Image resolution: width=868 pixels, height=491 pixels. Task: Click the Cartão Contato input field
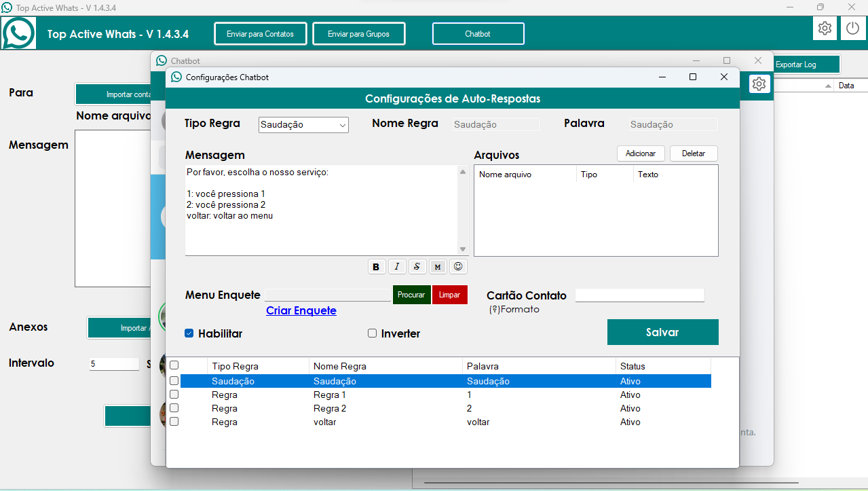point(640,295)
